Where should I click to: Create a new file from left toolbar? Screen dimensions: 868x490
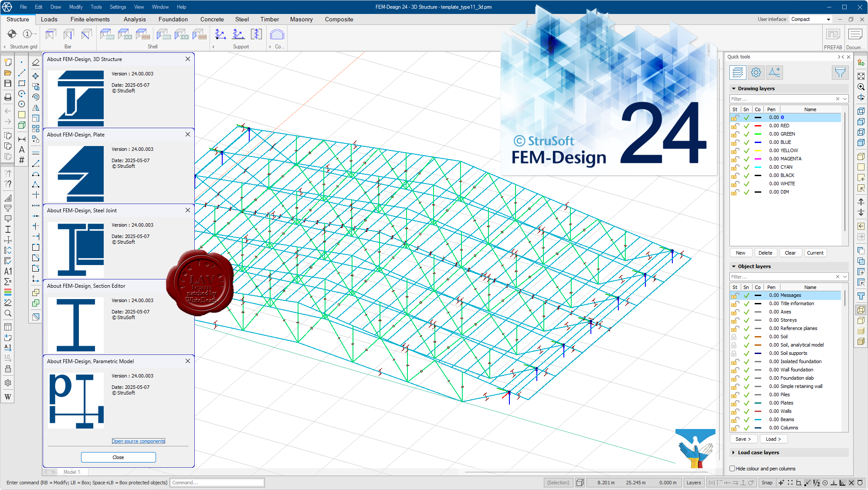8,62
